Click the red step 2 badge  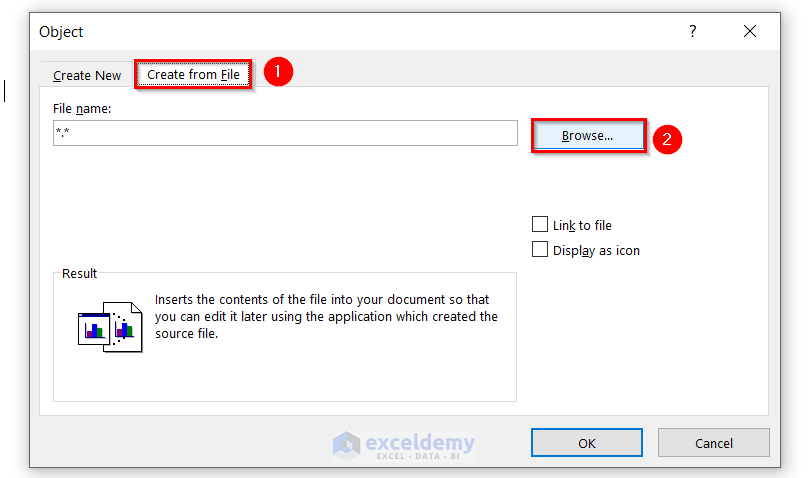[667, 138]
